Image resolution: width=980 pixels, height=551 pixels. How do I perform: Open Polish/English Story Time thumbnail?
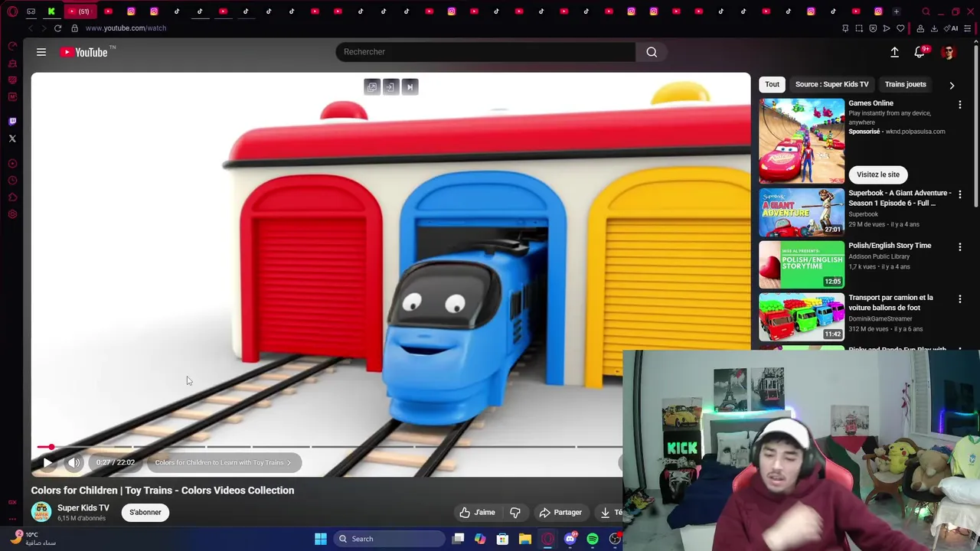click(802, 264)
